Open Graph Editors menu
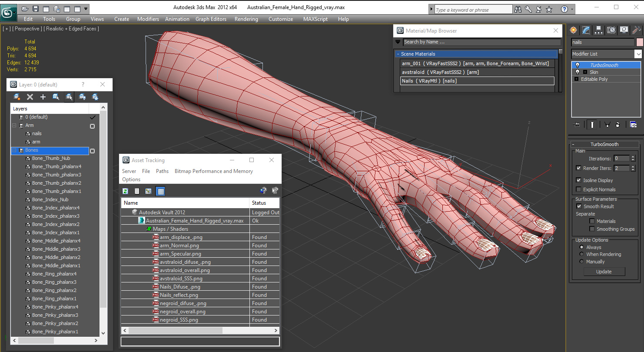 (211, 19)
